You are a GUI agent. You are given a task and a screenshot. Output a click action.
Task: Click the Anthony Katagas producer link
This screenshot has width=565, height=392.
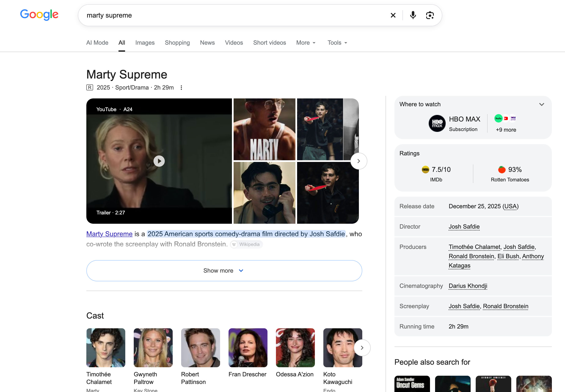click(496, 261)
